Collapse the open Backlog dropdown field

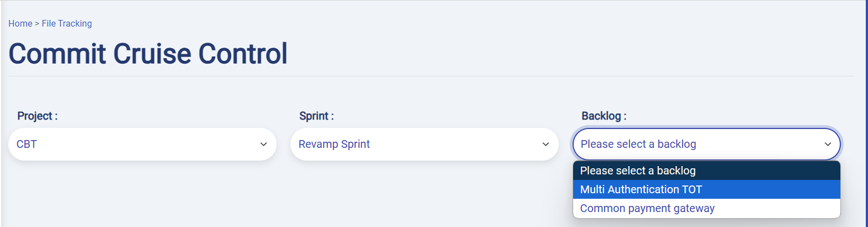[x=706, y=145]
